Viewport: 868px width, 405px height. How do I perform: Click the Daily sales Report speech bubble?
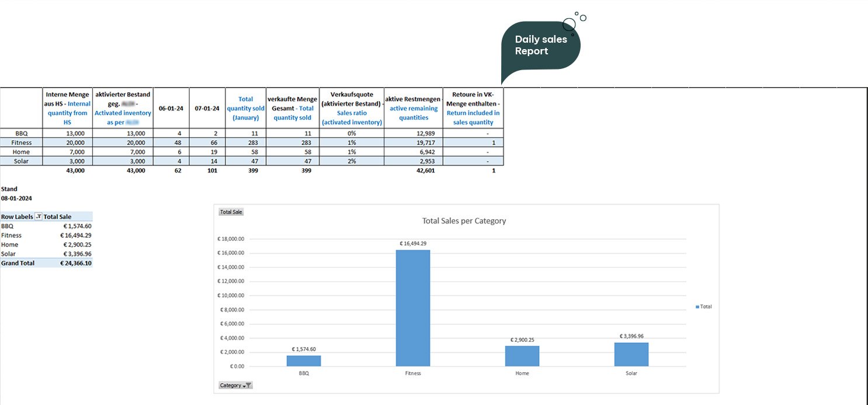[540, 46]
